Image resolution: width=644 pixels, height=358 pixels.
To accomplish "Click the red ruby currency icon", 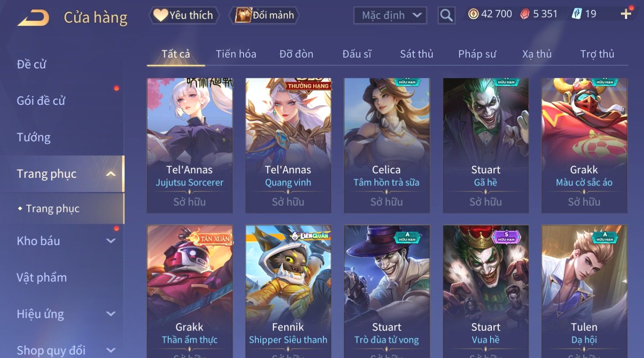I will tap(525, 14).
